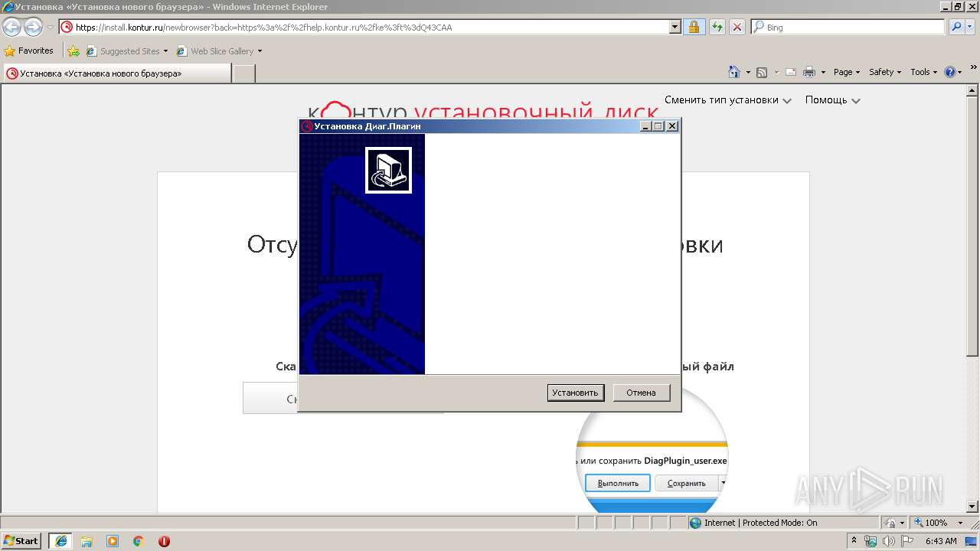Click the Установить button in installer dialog
The width and height of the screenshot is (980, 551).
tap(576, 393)
